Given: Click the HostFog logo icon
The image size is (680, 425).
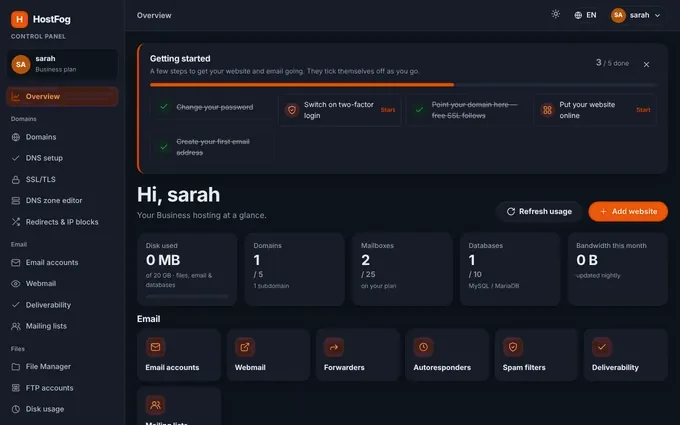Looking at the screenshot, I should point(19,19).
